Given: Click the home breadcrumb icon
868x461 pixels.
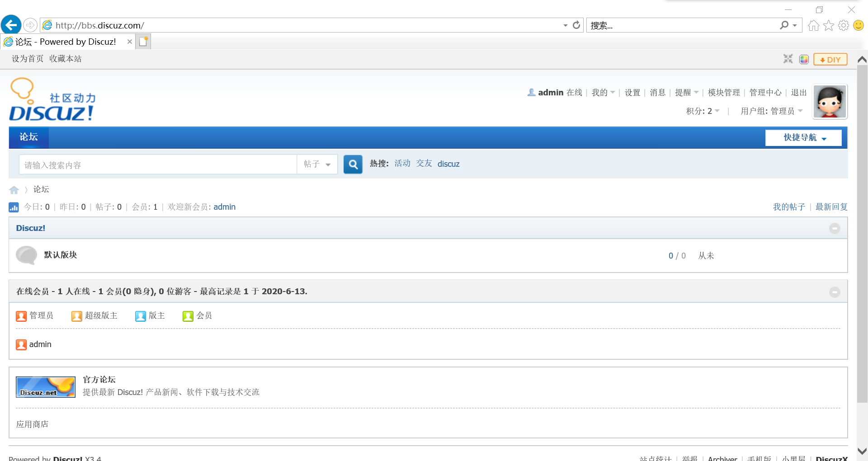Looking at the screenshot, I should 14,190.
